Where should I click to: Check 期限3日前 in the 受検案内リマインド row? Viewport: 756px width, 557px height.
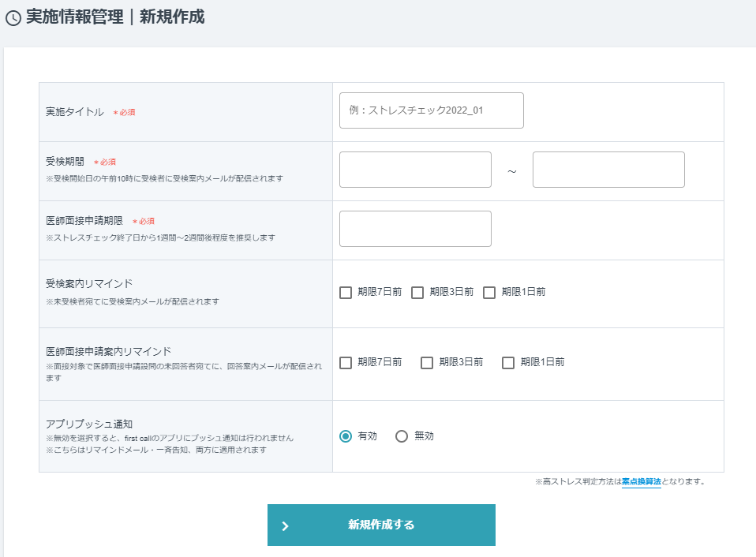click(417, 292)
